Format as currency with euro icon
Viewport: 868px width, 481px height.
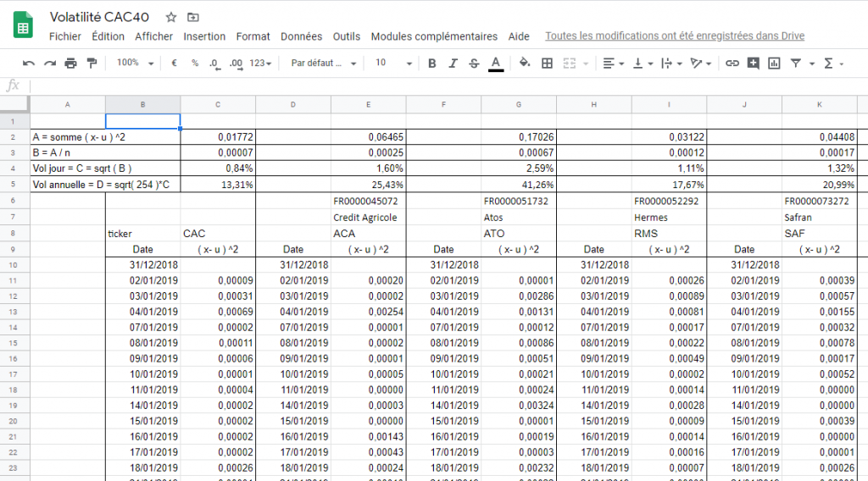(x=174, y=63)
